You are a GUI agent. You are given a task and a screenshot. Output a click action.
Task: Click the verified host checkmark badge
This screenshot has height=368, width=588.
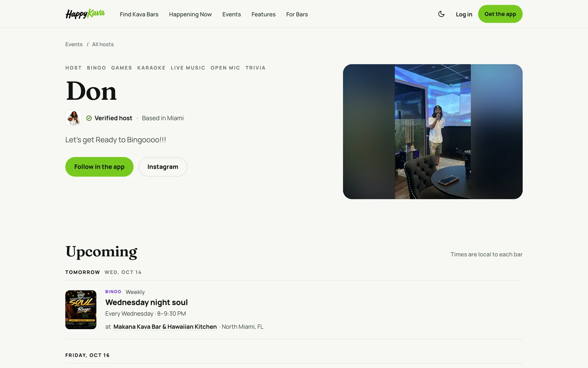89,118
